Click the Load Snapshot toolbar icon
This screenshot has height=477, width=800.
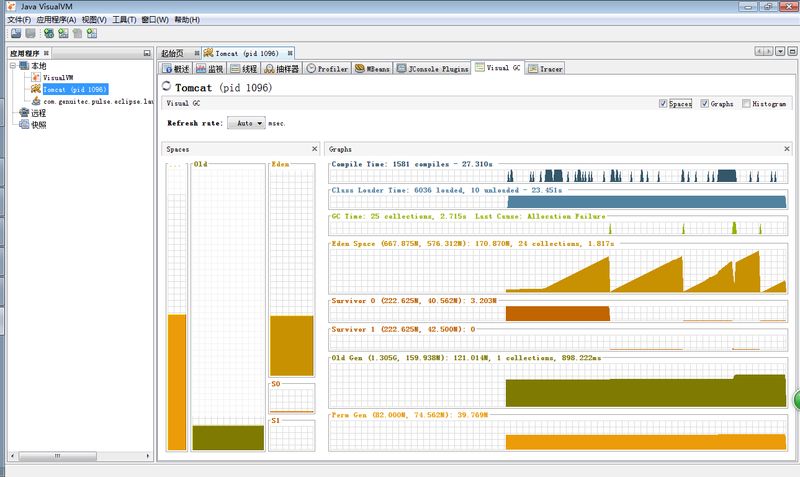16,33
